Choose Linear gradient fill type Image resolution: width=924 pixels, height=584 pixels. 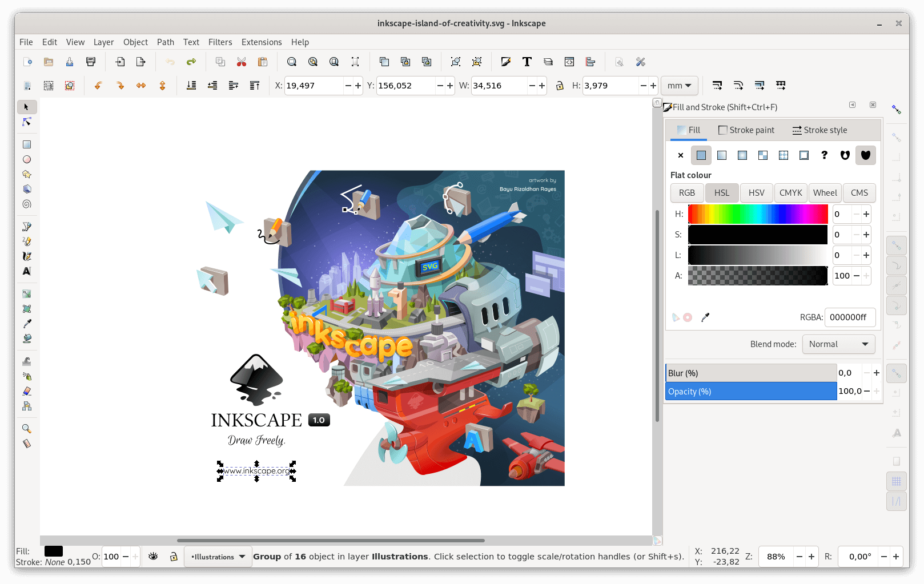(x=722, y=155)
